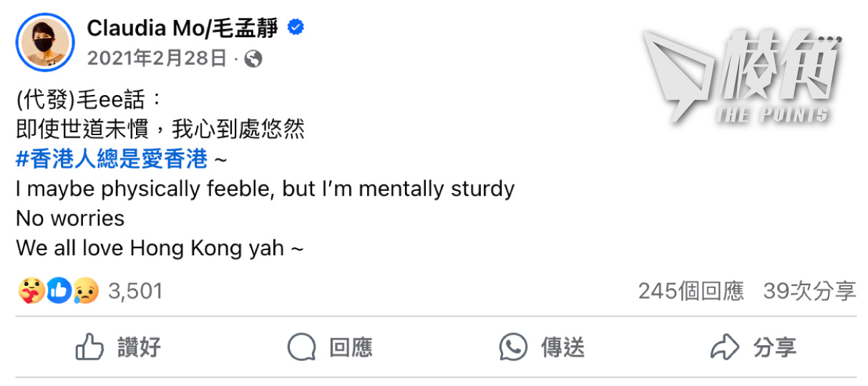
Task: Open the 2021年2月28日 post date link
Action: coord(157,58)
